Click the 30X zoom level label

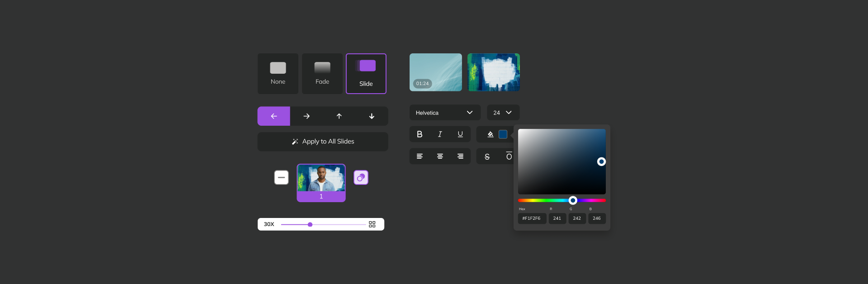269,224
